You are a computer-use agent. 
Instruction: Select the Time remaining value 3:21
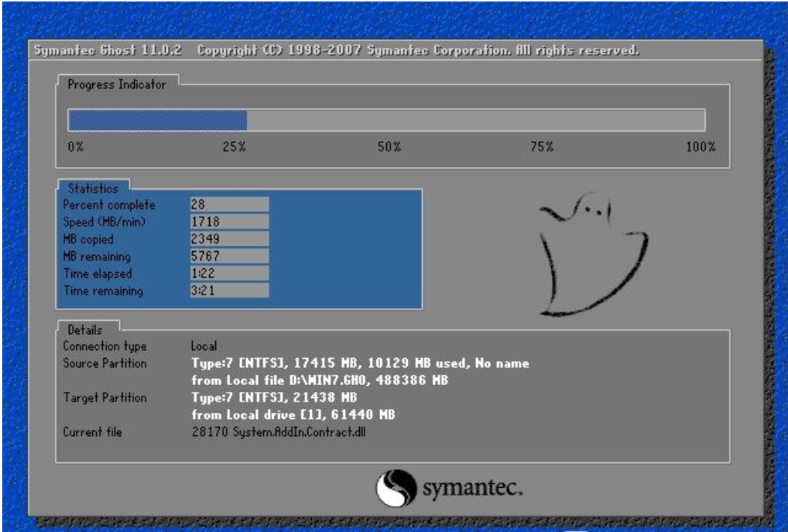pos(229,291)
